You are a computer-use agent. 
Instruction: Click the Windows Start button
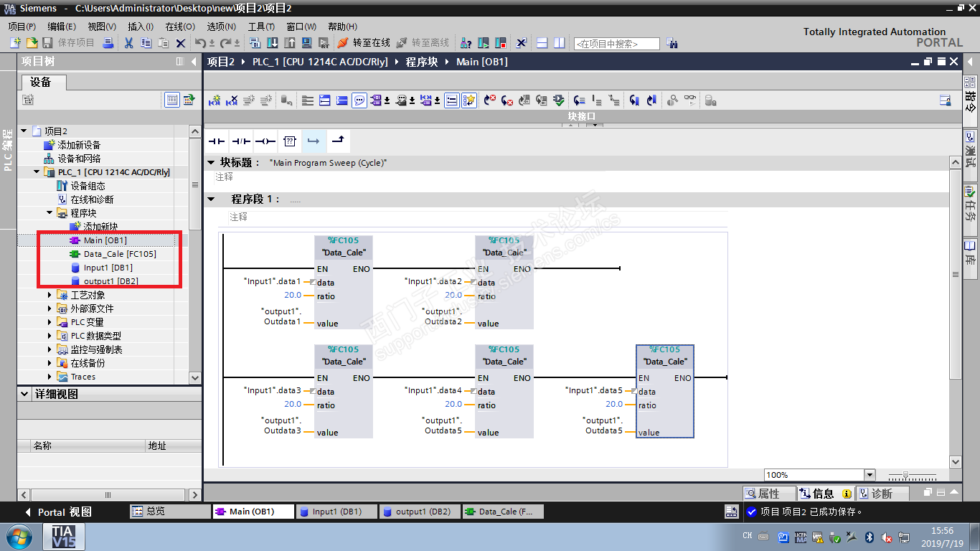tap(19, 537)
